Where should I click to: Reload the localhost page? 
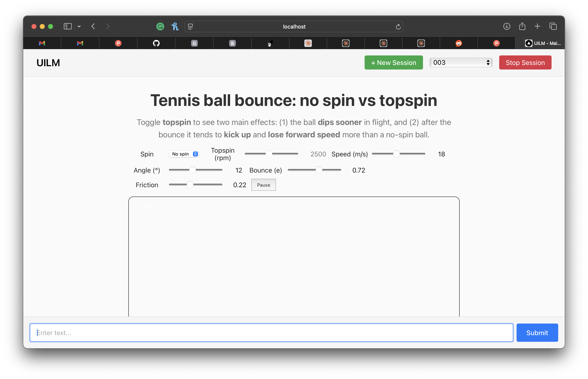point(398,26)
